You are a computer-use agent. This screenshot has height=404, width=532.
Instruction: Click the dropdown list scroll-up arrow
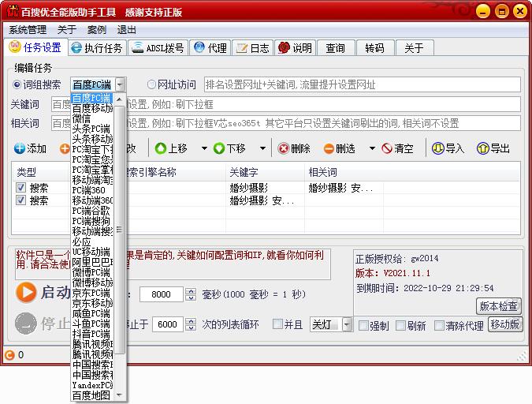119,99
